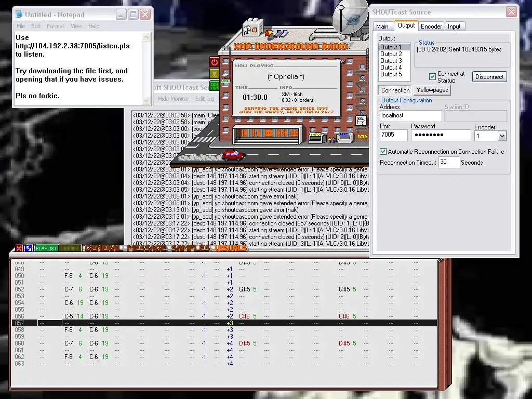Click Notepad scrollbar up arrow
The image size is (532, 399).
[146, 37]
